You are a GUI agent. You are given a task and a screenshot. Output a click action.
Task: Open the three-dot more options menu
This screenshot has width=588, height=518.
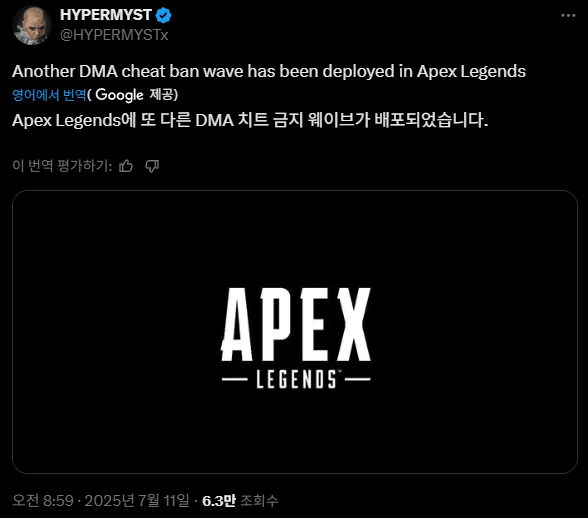pos(568,15)
